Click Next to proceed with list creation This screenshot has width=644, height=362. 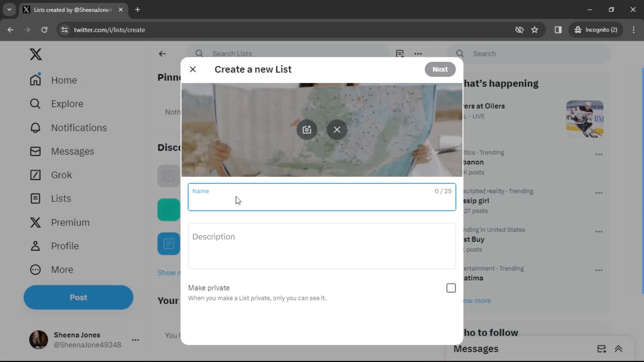[440, 69]
